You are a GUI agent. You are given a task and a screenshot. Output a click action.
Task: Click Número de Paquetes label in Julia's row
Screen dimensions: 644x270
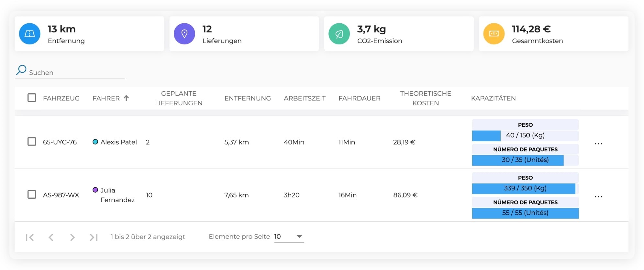point(525,202)
